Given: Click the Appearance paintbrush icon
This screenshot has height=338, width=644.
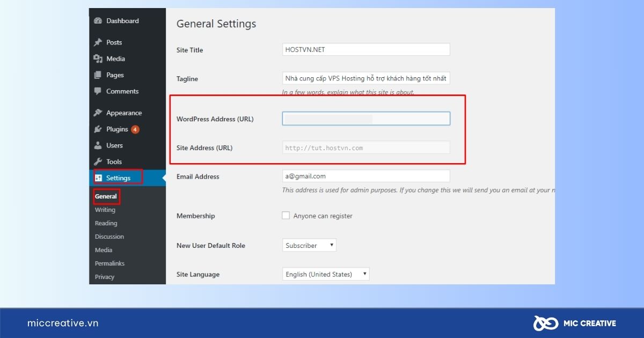Looking at the screenshot, I should click(x=98, y=113).
